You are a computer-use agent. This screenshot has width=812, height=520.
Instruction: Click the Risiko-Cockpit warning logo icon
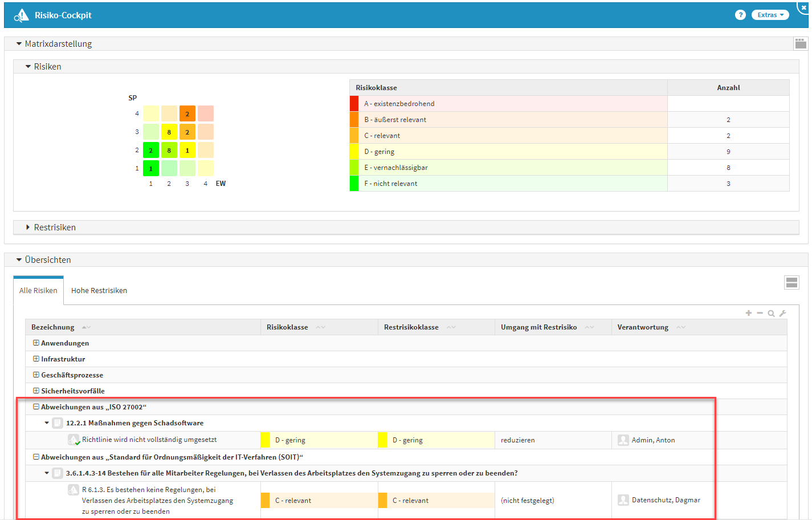pyautogui.click(x=21, y=15)
